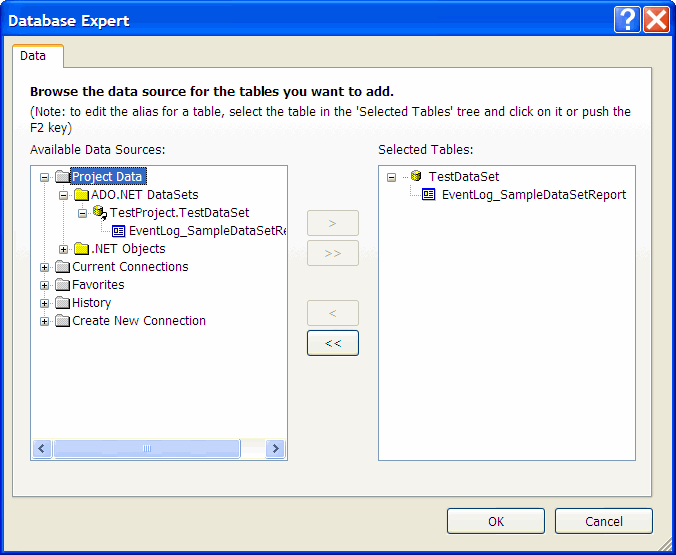This screenshot has width=676, height=555.
Task: Click the .NET Objects folder icon
Action: [81, 249]
